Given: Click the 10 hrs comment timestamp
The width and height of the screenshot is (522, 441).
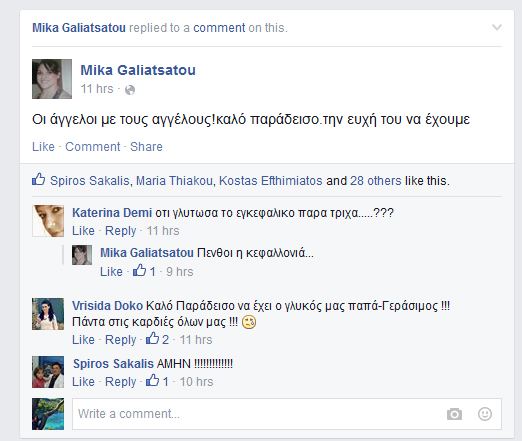Looking at the screenshot, I should click(x=196, y=382).
